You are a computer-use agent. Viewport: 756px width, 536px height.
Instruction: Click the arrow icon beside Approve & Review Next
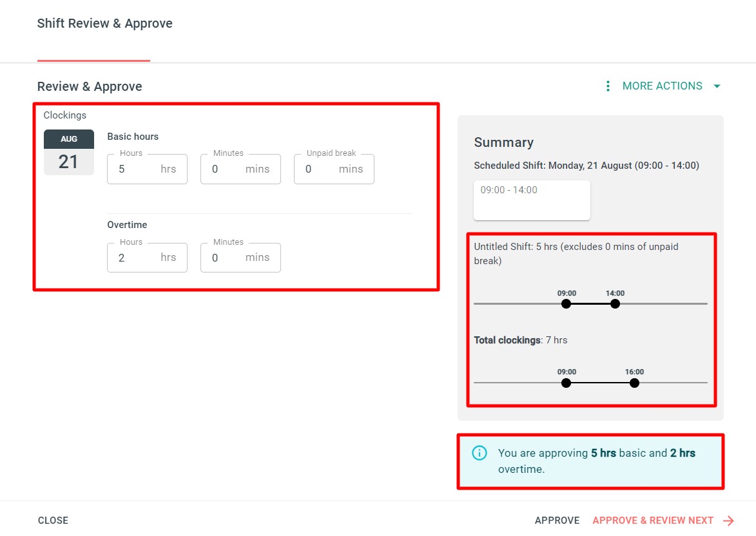[x=728, y=521]
